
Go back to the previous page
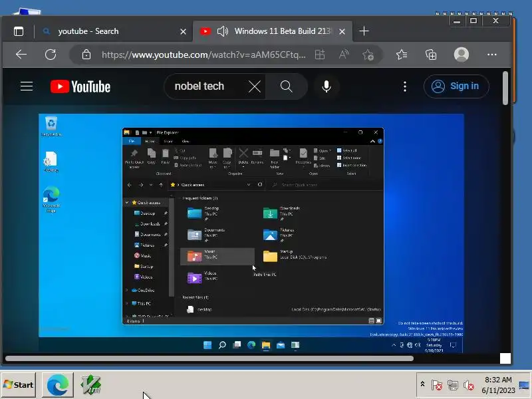click(x=21, y=55)
